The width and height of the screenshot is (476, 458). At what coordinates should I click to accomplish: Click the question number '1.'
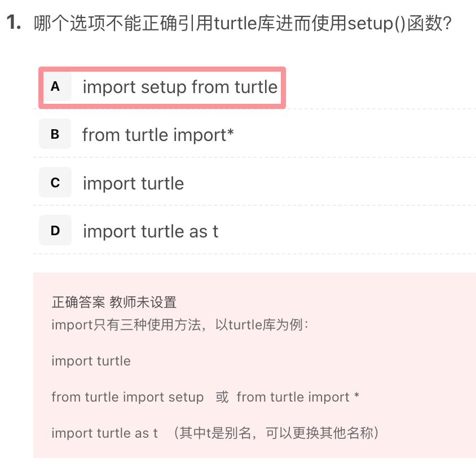tap(14, 23)
